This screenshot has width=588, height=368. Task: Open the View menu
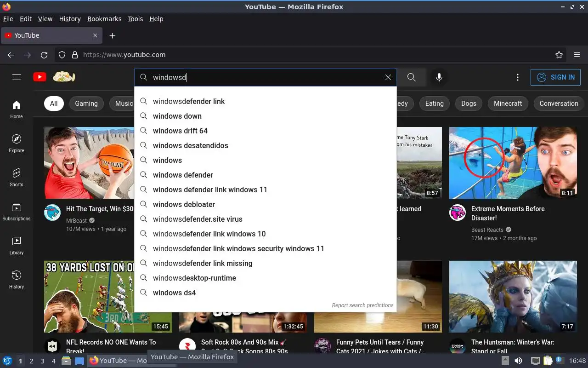click(45, 19)
